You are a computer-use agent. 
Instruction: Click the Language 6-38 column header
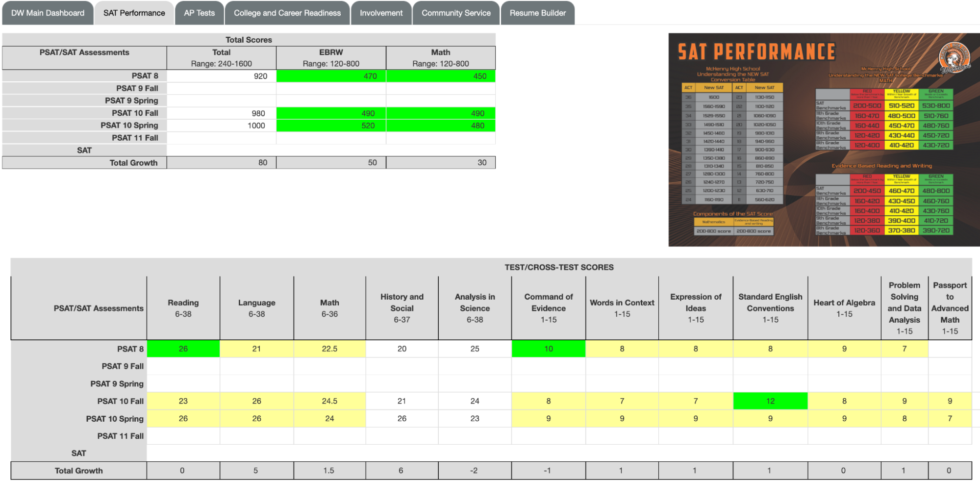(257, 308)
